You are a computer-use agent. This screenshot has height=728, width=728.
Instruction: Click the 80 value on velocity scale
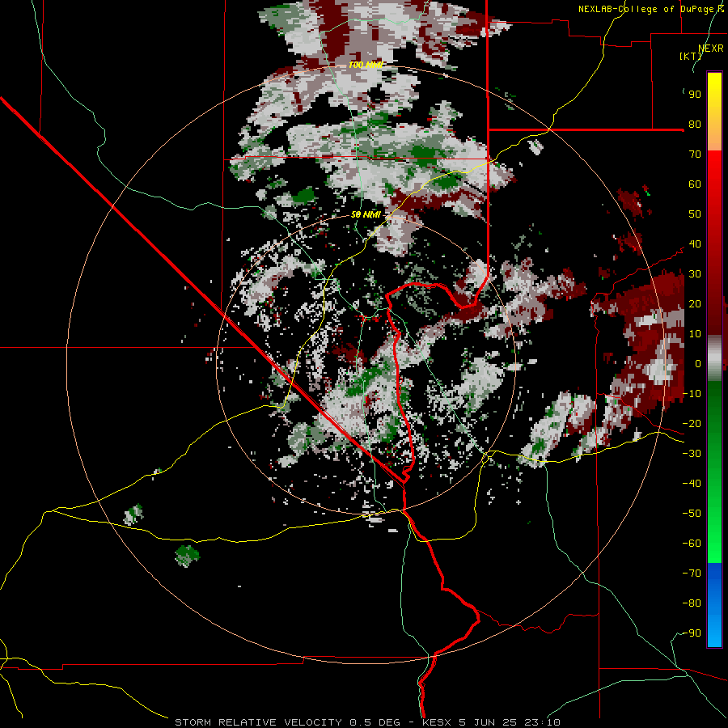(695, 125)
